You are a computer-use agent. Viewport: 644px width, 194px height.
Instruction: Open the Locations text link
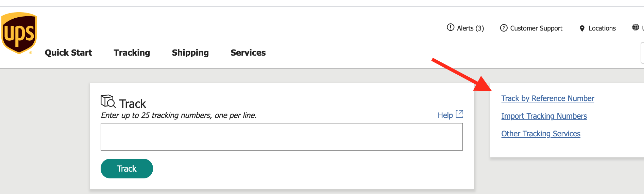point(602,28)
